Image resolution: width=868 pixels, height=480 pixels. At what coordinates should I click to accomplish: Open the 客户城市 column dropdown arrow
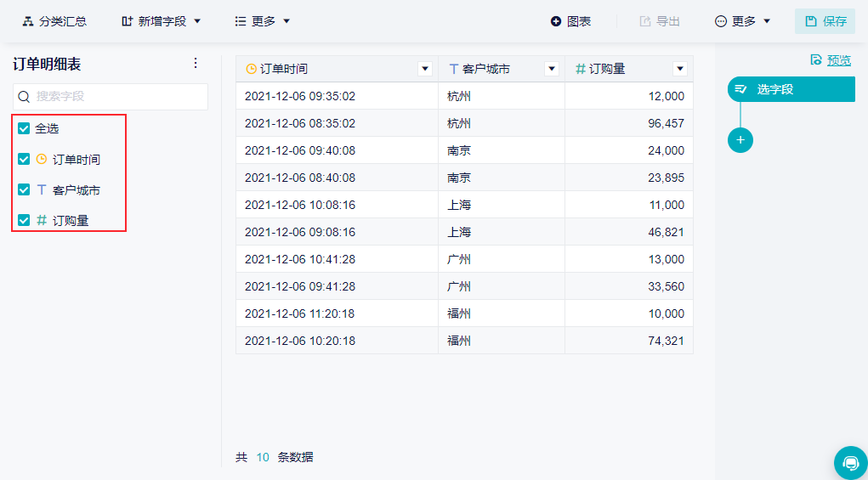(x=552, y=69)
